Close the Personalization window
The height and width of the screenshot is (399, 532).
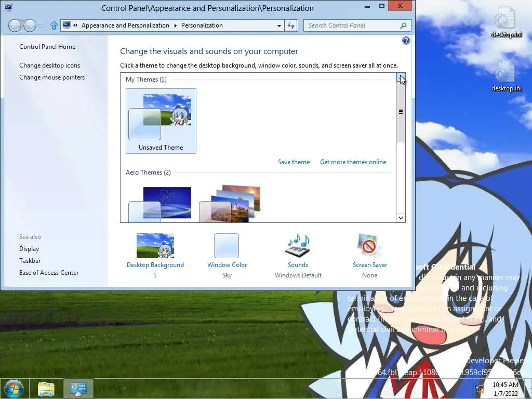[x=401, y=6]
